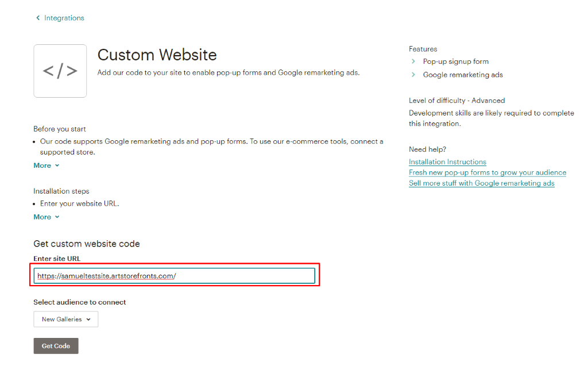The image size is (588, 377).
Task: Click the green chevron beside Google remarketing ads
Action: click(x=413, y=75)
